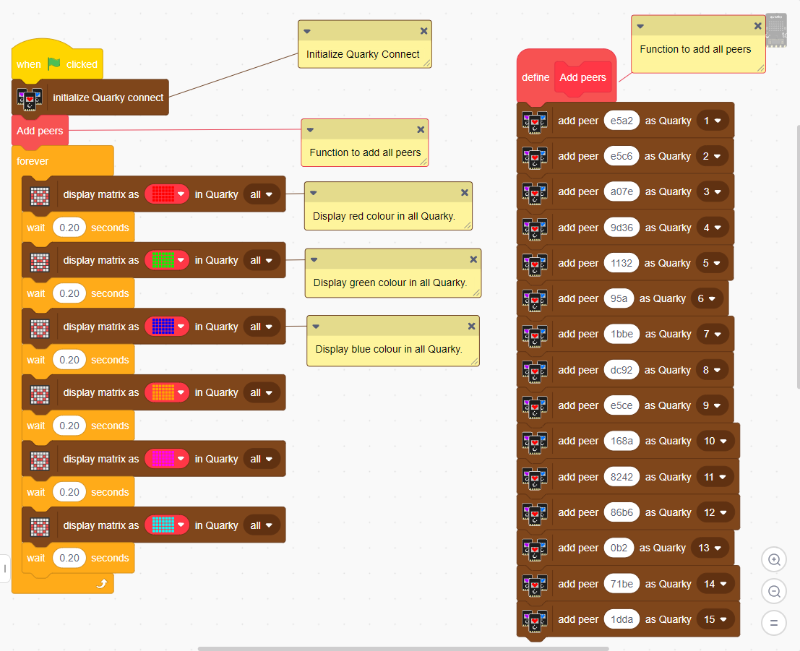Image resolution: width=800 pixels, height=651 pixels.
Task: Edit peer address field e5a2
Action: click(x=621, y=121)
